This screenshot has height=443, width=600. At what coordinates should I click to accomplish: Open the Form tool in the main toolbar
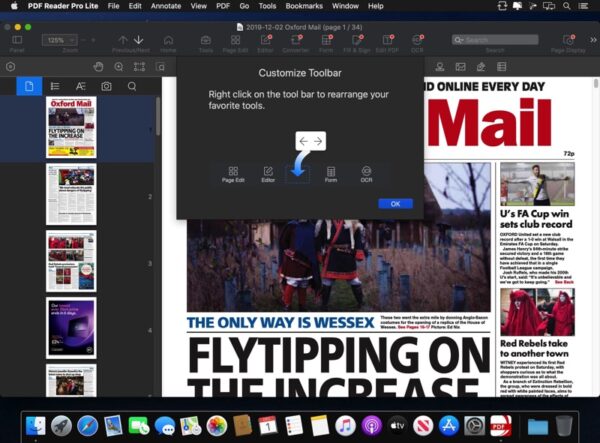point(326,40)
